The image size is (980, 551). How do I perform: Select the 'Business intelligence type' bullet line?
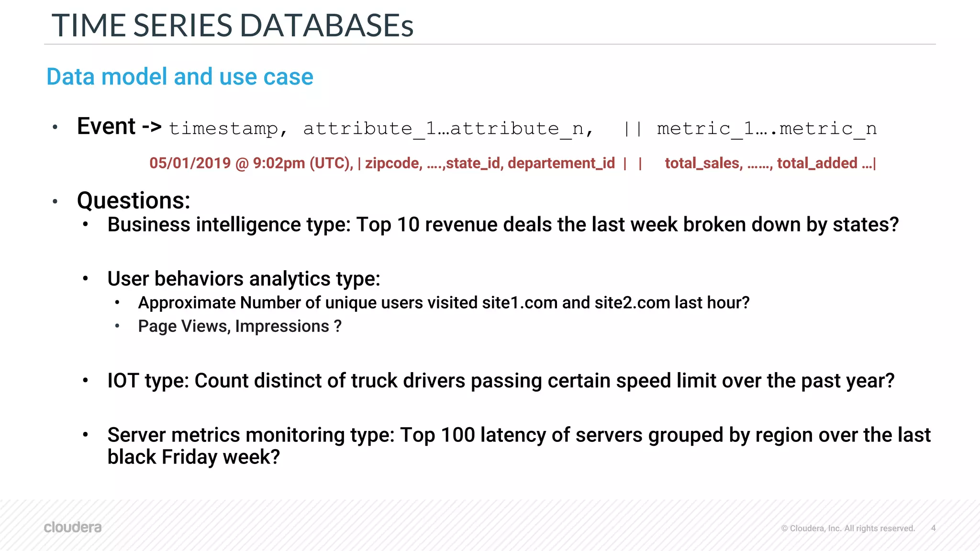[503, 225]
